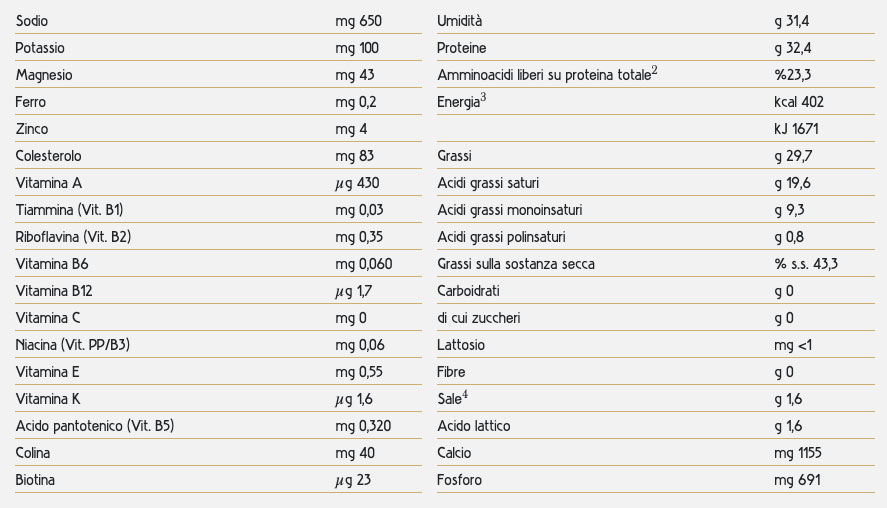Select the Potassio mg 100 value
Image resolution: width=887 pixels, height=508 pixels.
click(357, 48)
